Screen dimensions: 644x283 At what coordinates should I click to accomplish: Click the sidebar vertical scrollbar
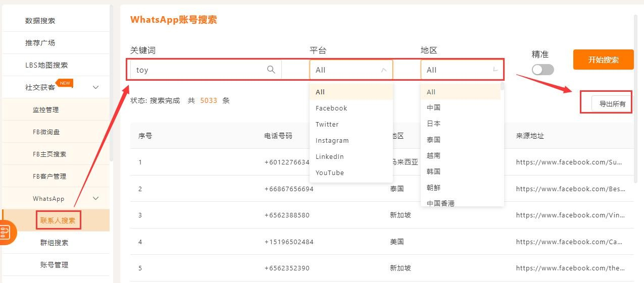111,83
